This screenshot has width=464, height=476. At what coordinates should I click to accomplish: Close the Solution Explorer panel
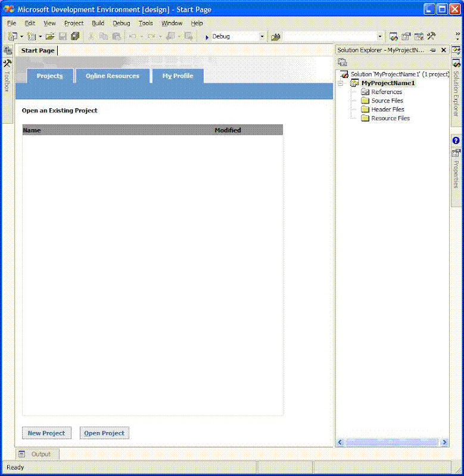point(444,50)
